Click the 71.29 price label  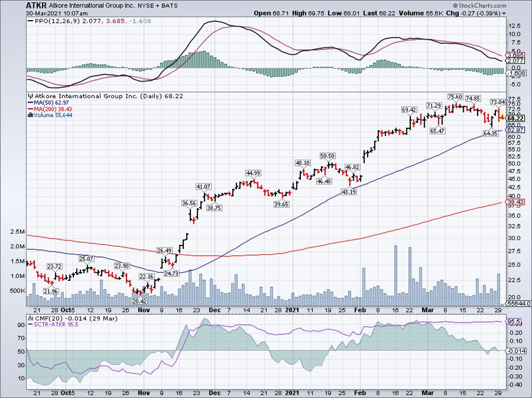click(x=434, y=105)
